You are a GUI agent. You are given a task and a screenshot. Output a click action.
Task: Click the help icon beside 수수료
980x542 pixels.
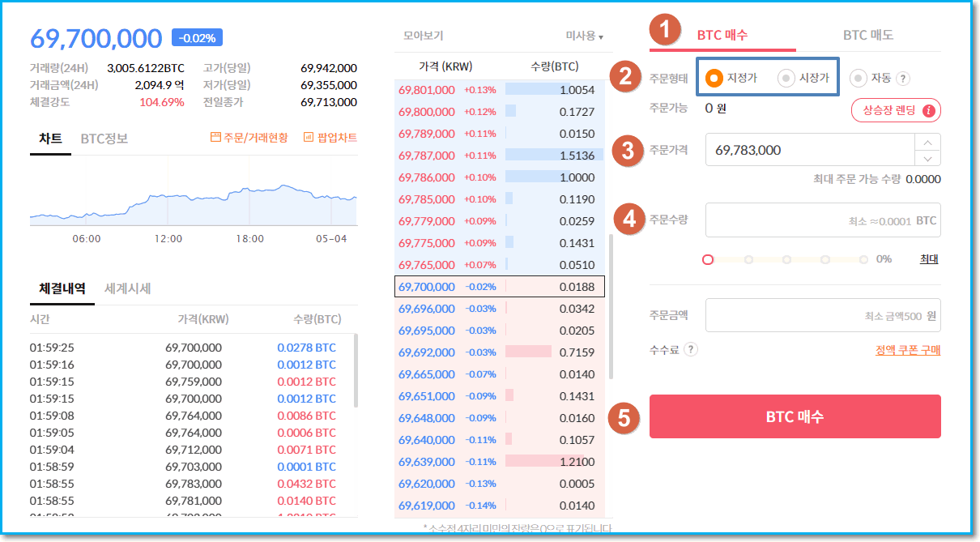pos(690,349)
